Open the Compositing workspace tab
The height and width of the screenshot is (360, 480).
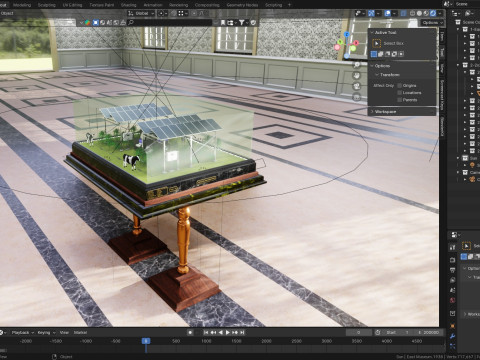tap(207, 5)
